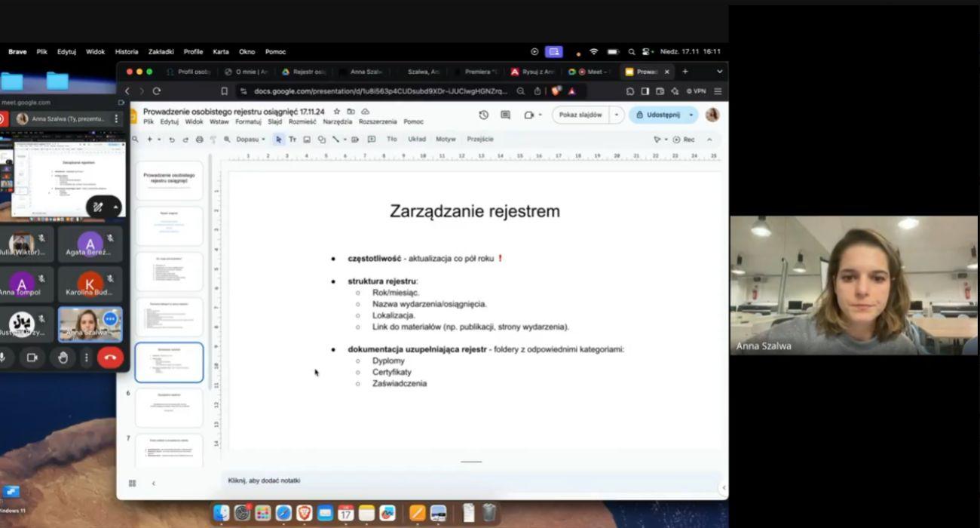Collapse filmstrip with left chevron
The image size is (980, 528).
click(154, 483)
